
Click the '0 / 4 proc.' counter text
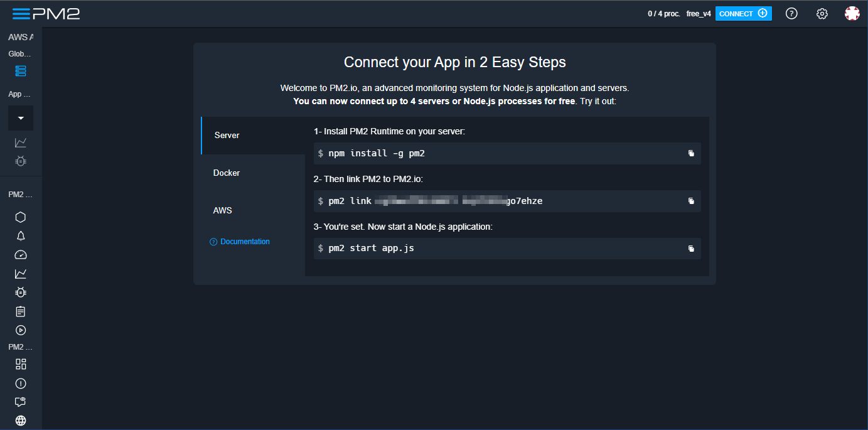[664, 14]
